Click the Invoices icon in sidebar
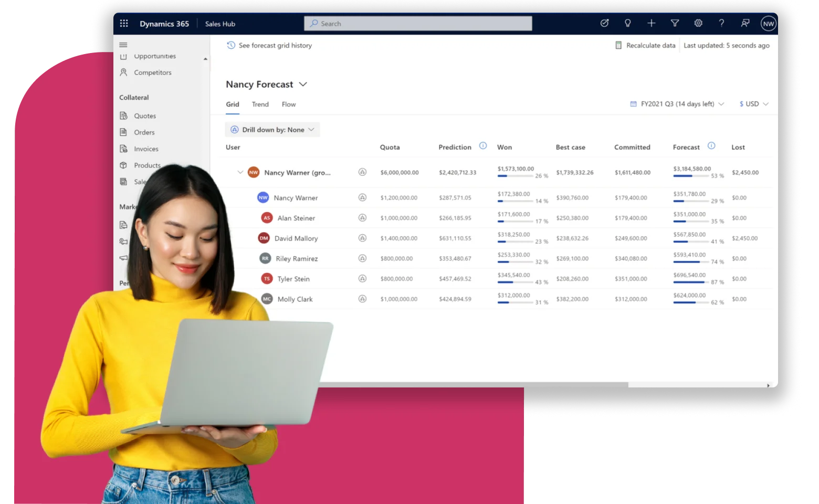 click(x=123, y=149)
